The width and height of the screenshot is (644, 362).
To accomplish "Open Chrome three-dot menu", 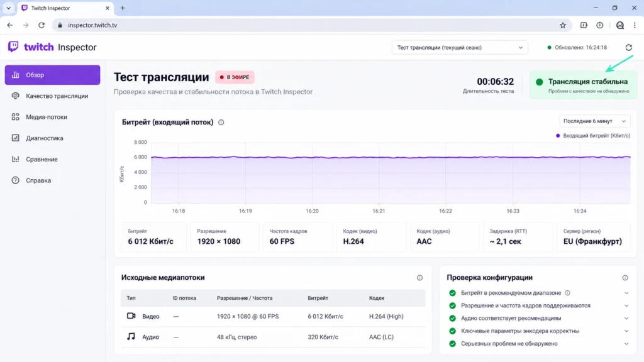I will pos(635,25).
